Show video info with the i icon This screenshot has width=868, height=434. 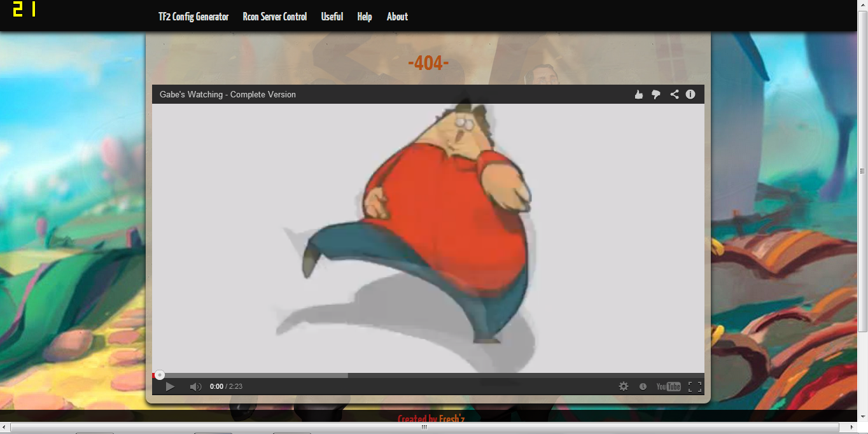(x=690, y=94)
